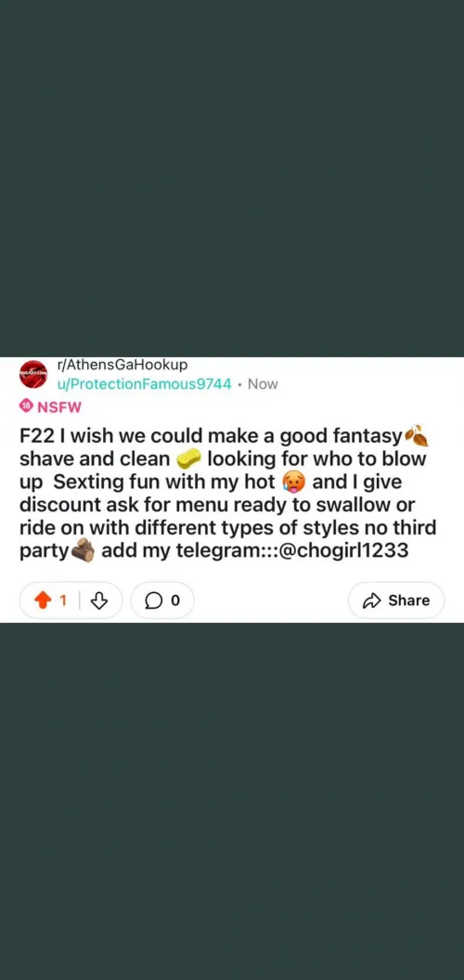This screenshot has height=980, width=464.
Task: Tap the comment count showing 0
Action: pos(175,600)
